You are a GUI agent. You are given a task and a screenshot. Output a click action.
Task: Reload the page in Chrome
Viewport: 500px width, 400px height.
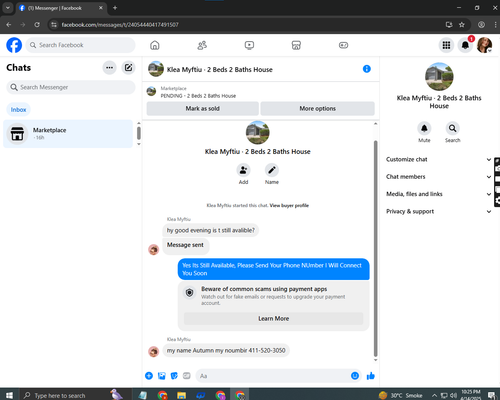point(37,25)
